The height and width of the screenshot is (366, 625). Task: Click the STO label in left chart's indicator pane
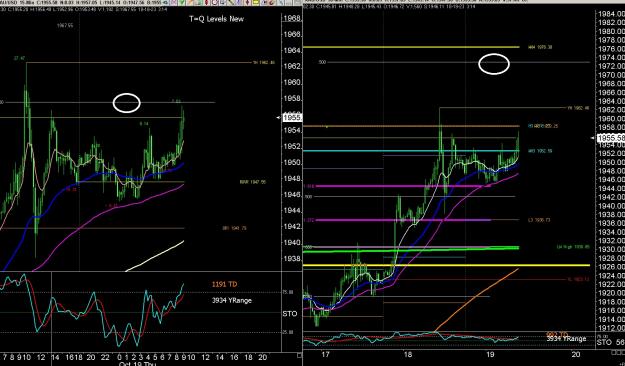289,314
